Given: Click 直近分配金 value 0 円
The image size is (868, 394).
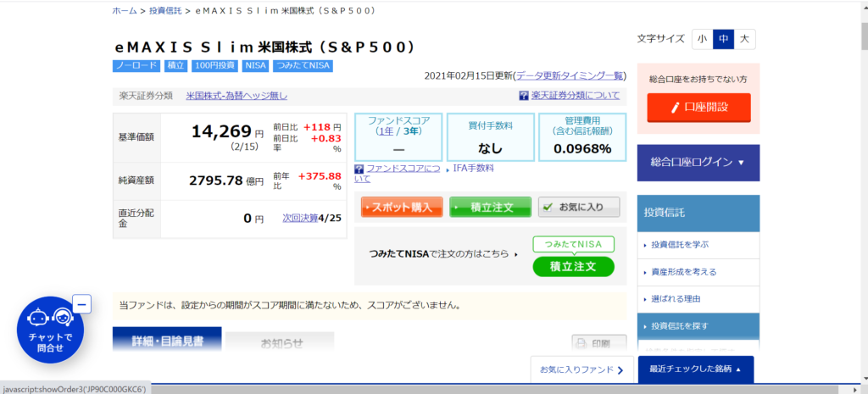Looking at the screenshot, I should 254,219.
